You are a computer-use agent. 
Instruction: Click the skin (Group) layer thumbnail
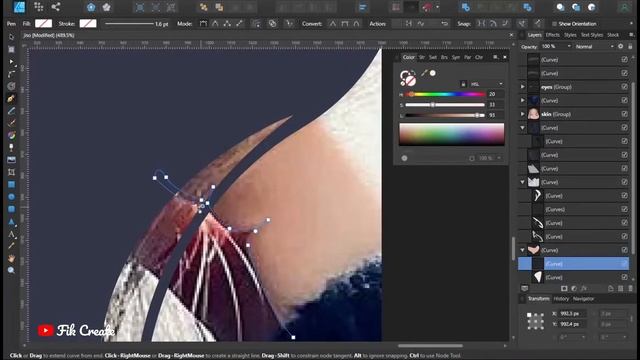(533, 114)
